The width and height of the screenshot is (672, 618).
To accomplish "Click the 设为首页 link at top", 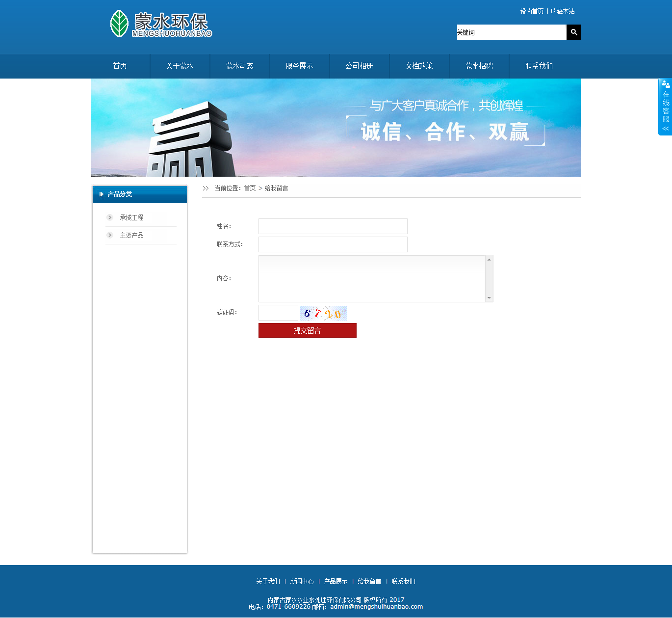I will pos(532,11).
